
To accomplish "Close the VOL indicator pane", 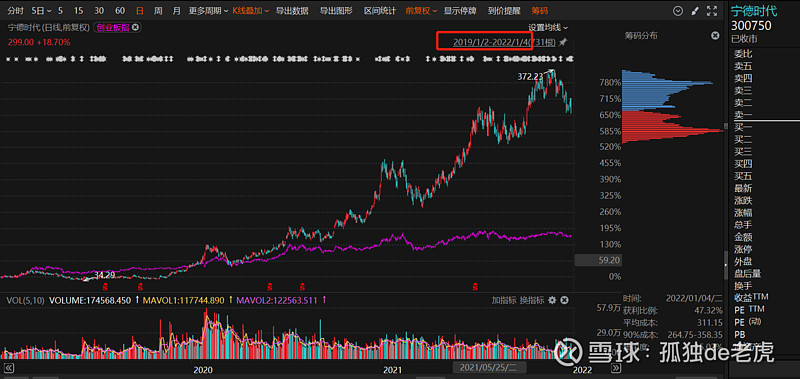I will pyautogui.click(x=564, y=300).
